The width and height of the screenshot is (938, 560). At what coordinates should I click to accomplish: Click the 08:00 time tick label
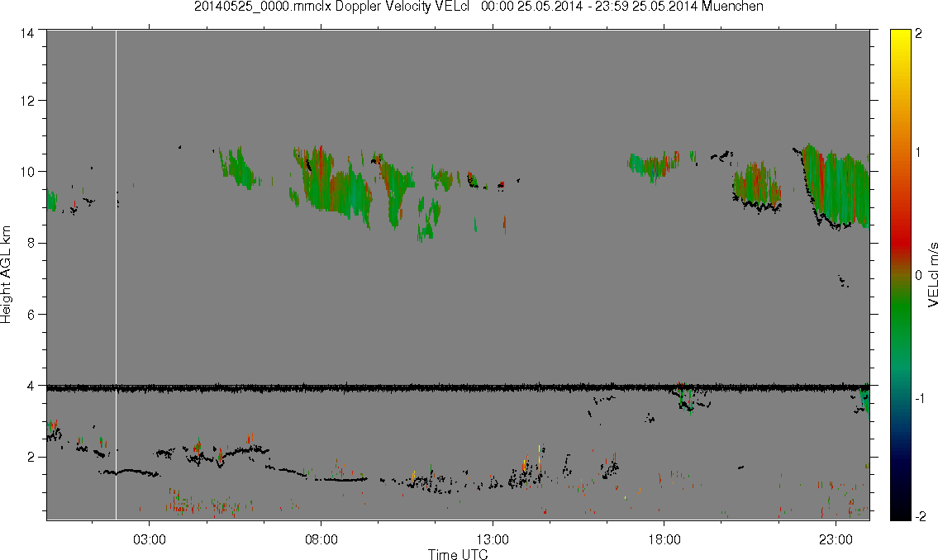321,539
